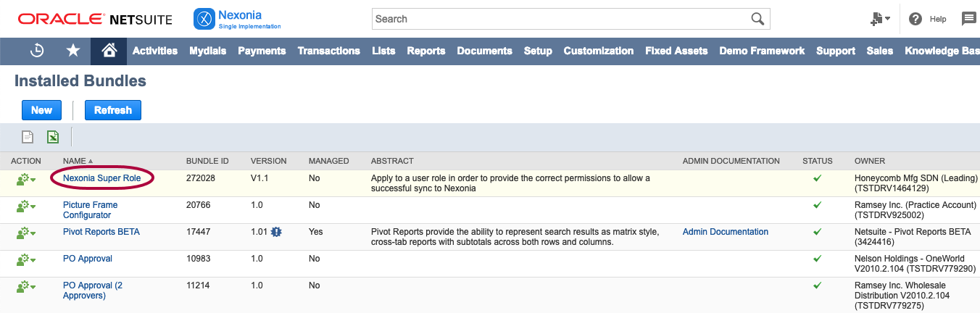Click into the Search field

point(558,19)
